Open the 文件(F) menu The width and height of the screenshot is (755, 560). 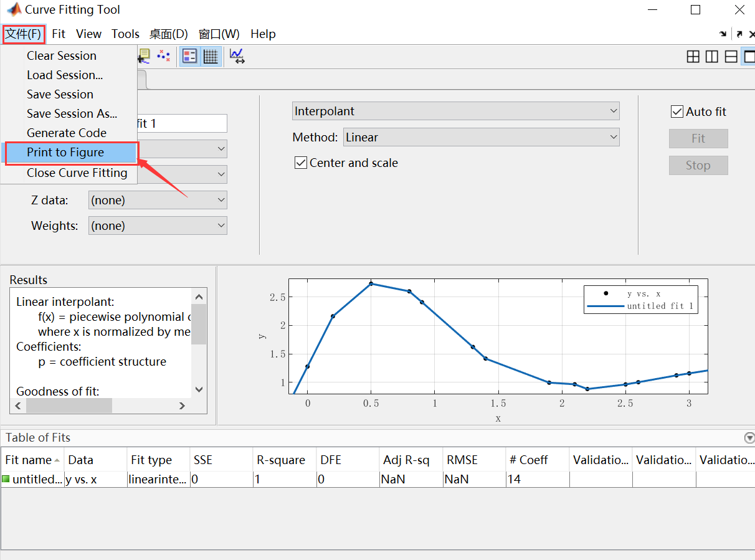coord(24,34)
